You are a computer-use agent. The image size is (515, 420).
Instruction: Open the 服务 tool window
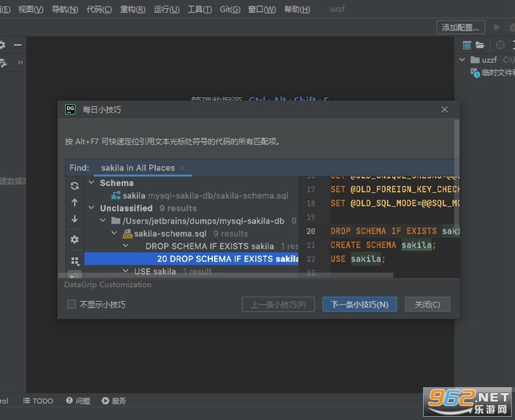[114, 400]
